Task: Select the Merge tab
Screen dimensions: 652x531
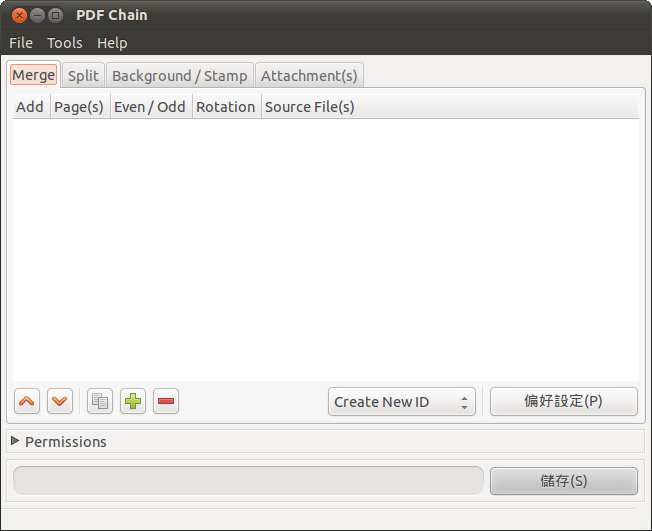Action: 34,76
